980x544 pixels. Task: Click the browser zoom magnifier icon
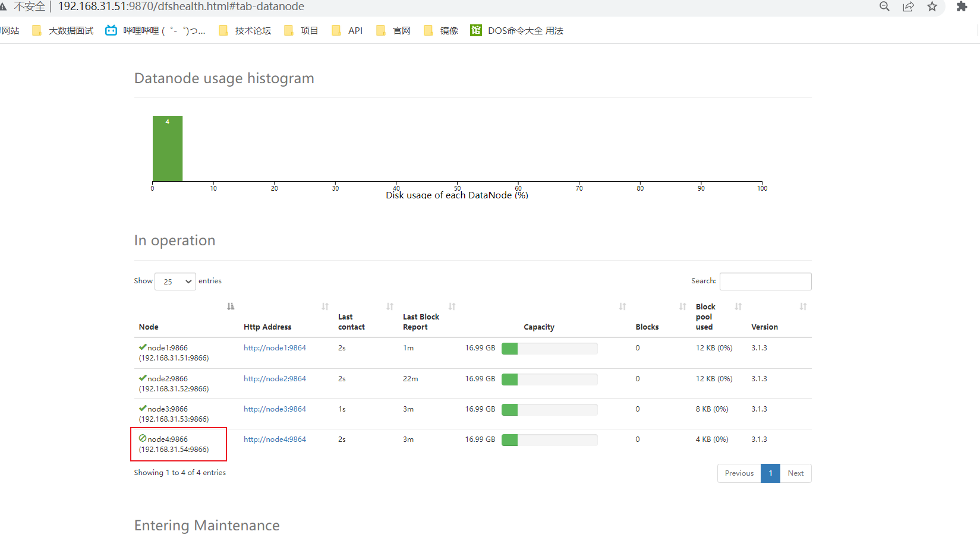(884, 7)
